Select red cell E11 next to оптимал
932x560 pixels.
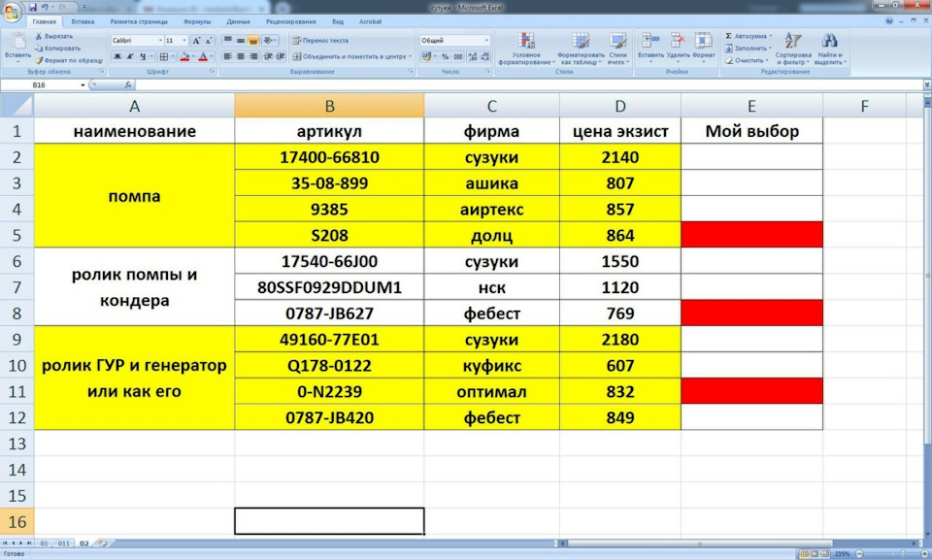[751, 391]
